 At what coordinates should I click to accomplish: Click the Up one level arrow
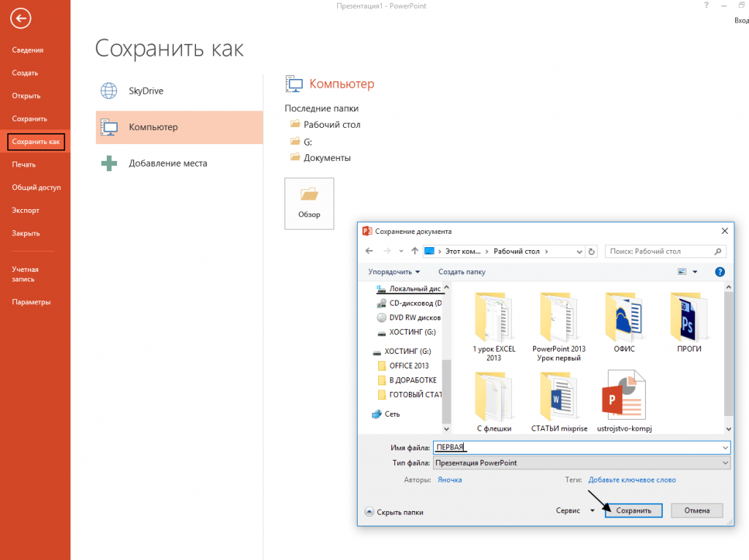[415, 251]
